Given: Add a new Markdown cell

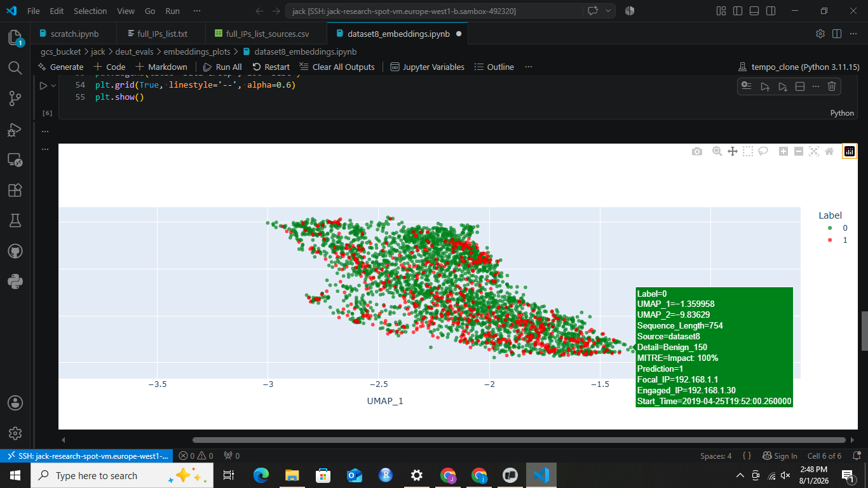Looking at the screenshot, I should (161, 67).
